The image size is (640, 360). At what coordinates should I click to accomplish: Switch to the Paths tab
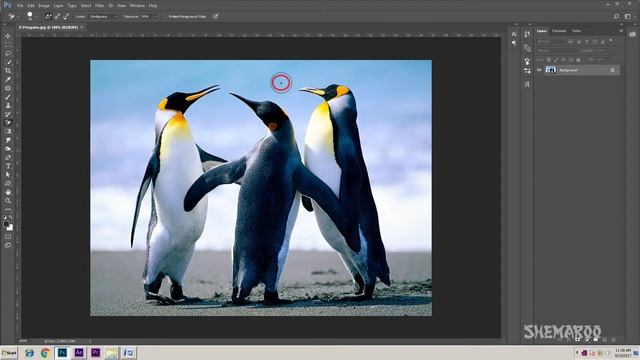point(576,31)
